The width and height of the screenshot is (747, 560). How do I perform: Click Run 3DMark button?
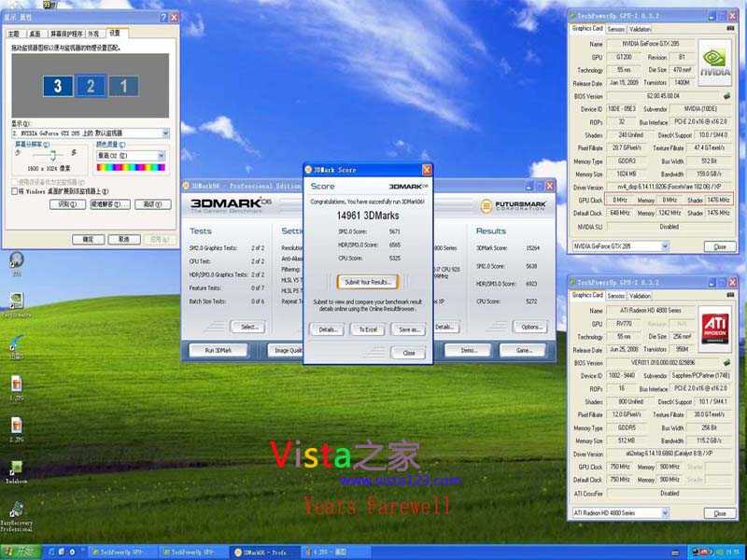[x=218, y=351]
